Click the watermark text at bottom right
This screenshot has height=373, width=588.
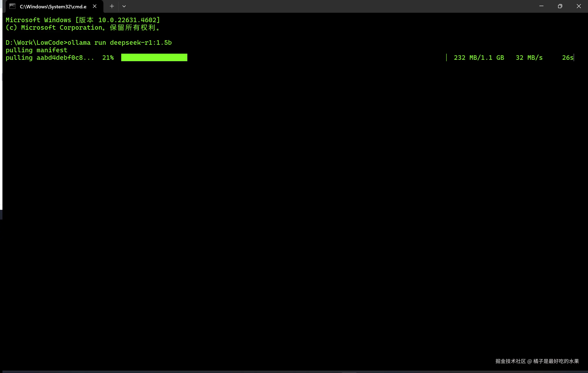pyautogui.click(x=537, y=361)
